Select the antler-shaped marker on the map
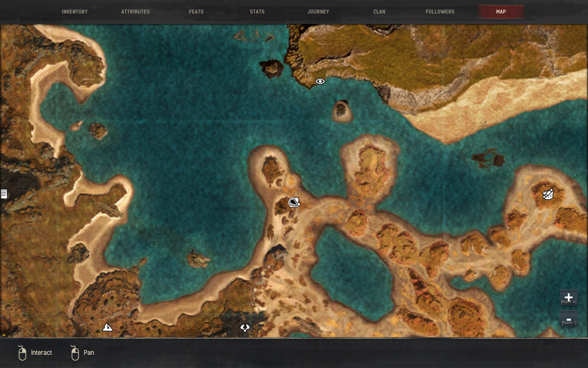The width and height of the screenshot is (588, 368). point(245,328)
